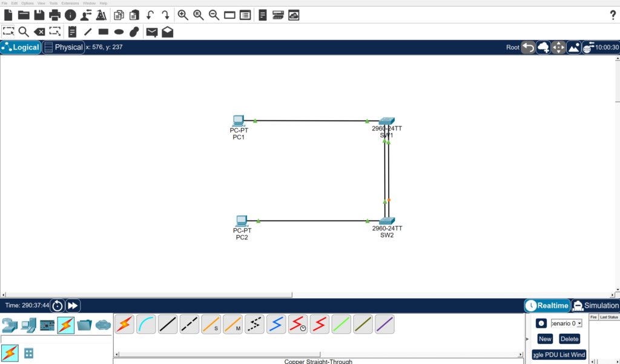The height and width of the screenshot is (364, 620).
Task: Add a Complex PDU
Action: pyautogui.click(x=167, y=31)
